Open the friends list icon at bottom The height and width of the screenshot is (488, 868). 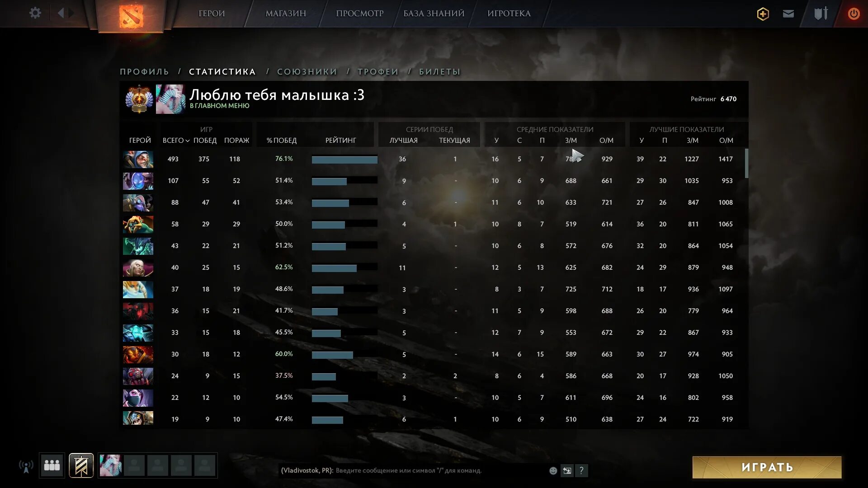tap(52, 465)
